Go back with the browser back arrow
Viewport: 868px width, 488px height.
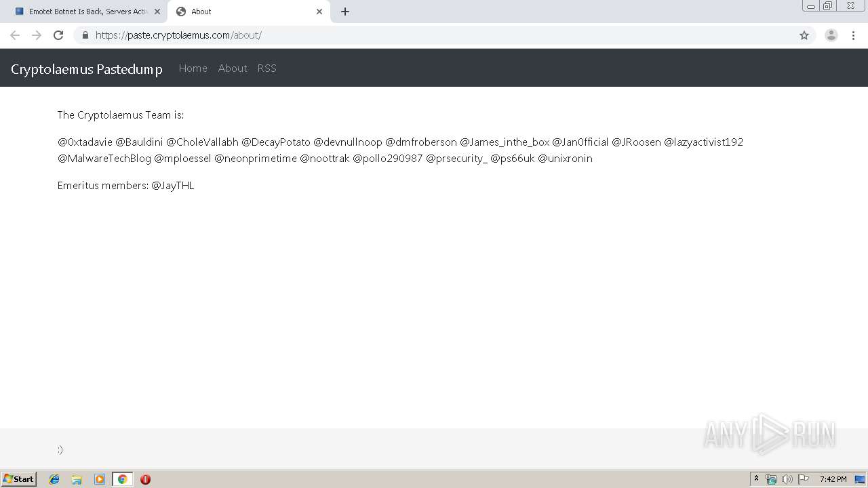coord(15,35)
